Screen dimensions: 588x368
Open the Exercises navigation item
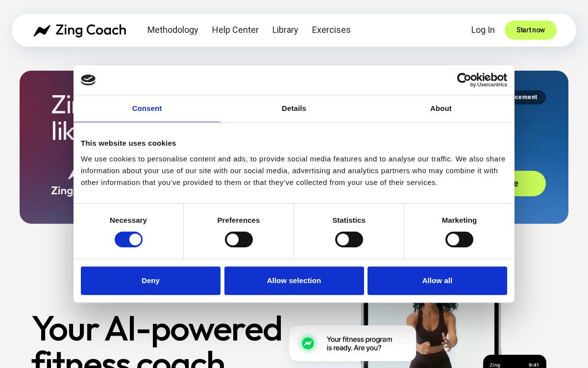[x=331, y=30]
